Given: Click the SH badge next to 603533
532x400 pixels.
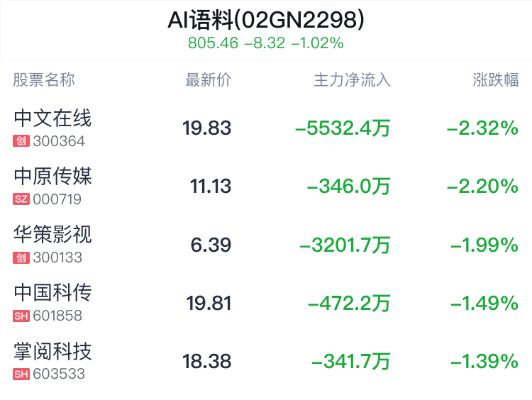Looking at the screenshot, I should [x=21, y=374].
